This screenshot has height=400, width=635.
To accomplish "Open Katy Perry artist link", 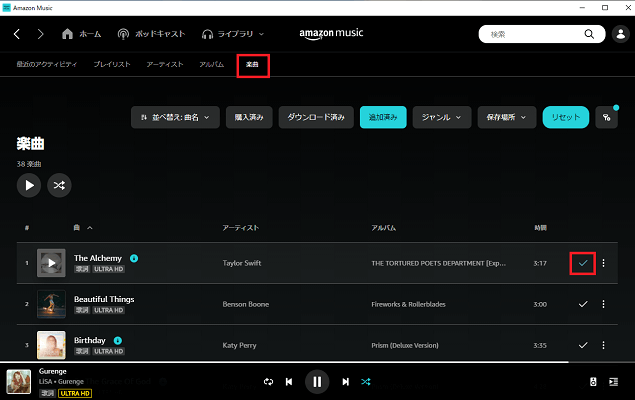I will [239, 345].
